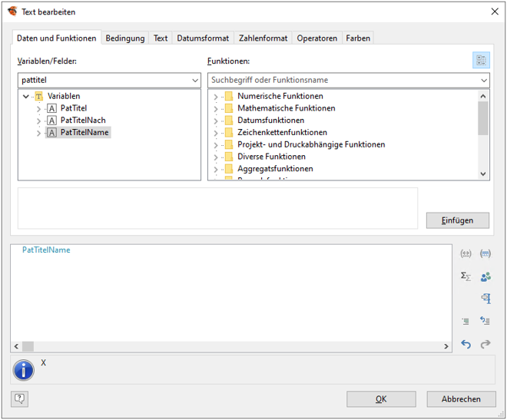The height and width of the screenshot is (420, 507).
Task: Undo the last edit
Action: pos(466,345)
